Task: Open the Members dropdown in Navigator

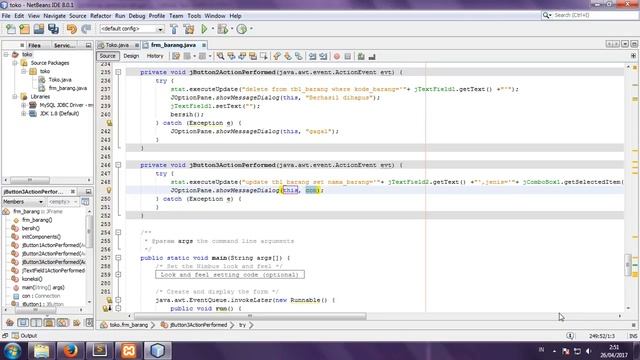Action: [23, 202]
